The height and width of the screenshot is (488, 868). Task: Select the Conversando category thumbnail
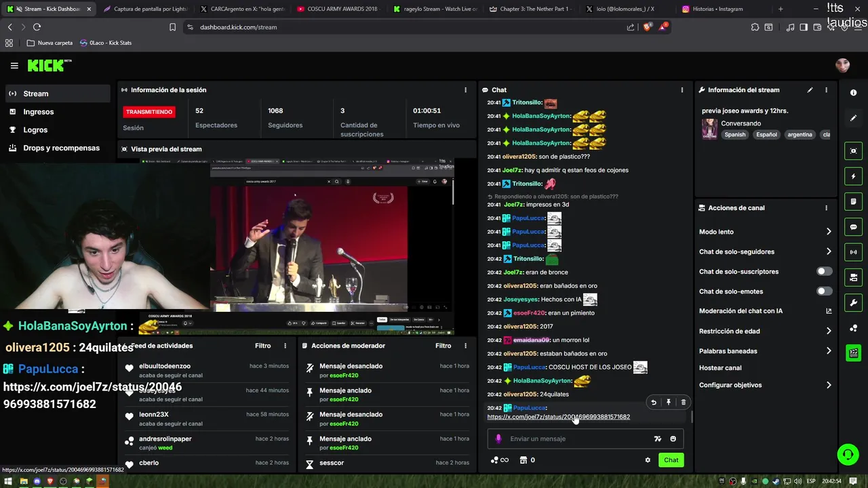[x=709, y=129]
